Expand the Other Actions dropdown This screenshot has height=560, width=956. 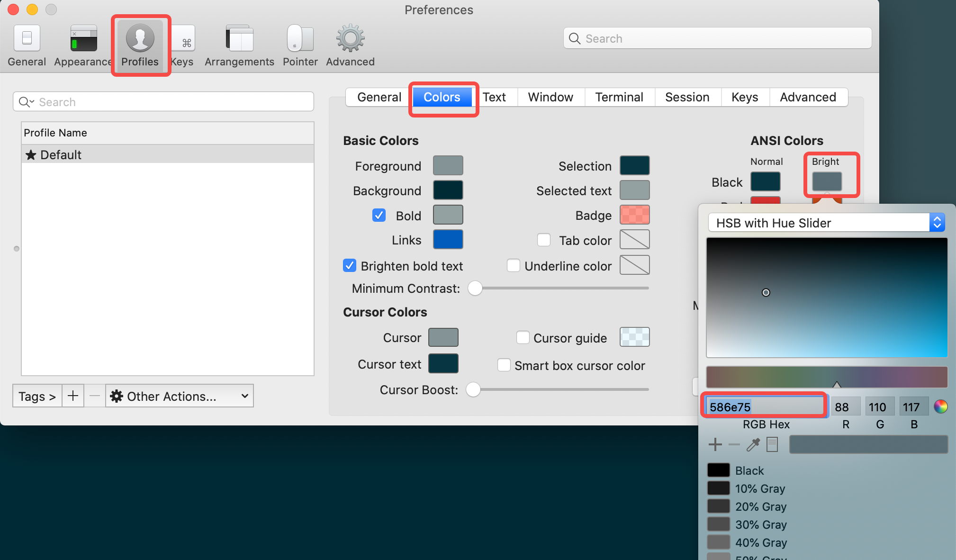180,396
